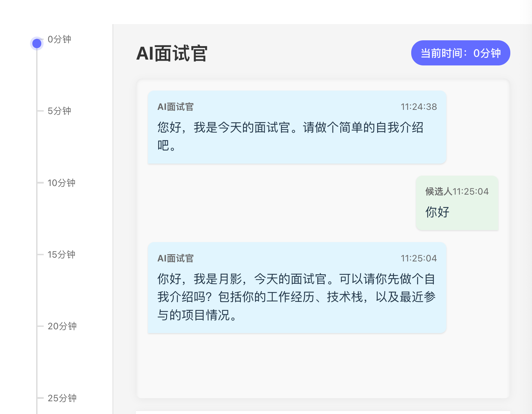
Task: Click the 5分钟 mark on the timeline
Action: click(59, 111)
